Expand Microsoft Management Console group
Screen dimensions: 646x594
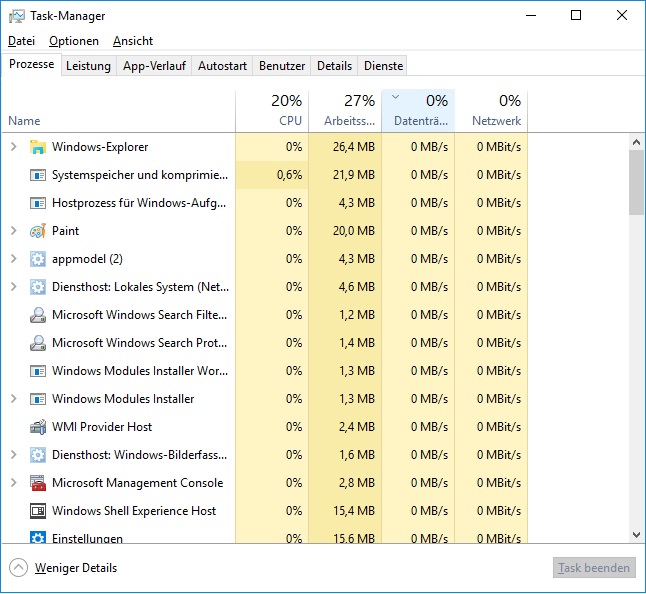click(x=14, y=483)
